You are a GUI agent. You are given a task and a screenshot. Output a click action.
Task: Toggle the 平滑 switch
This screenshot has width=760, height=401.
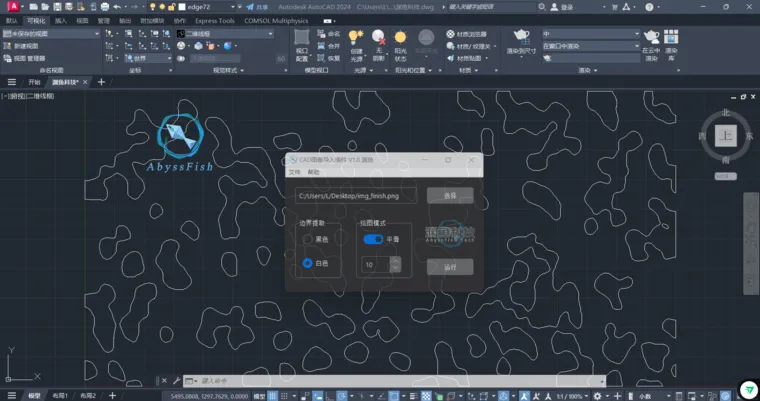373,239
